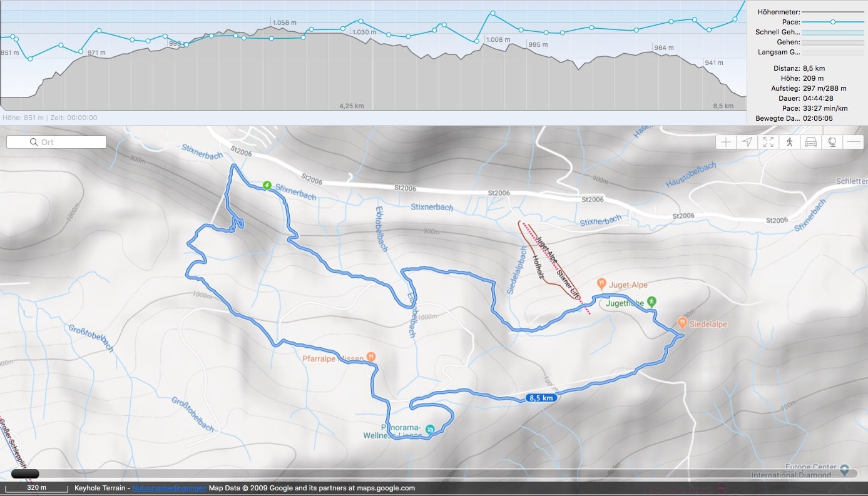Click the Europe Center International Diamond pin
Screen dimensions: 868x496
845,469
